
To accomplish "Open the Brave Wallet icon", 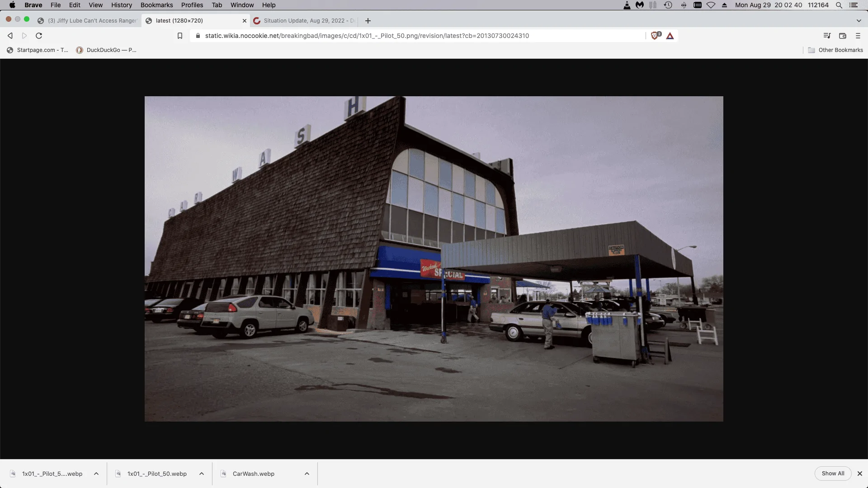I will [x=843, y=36].
